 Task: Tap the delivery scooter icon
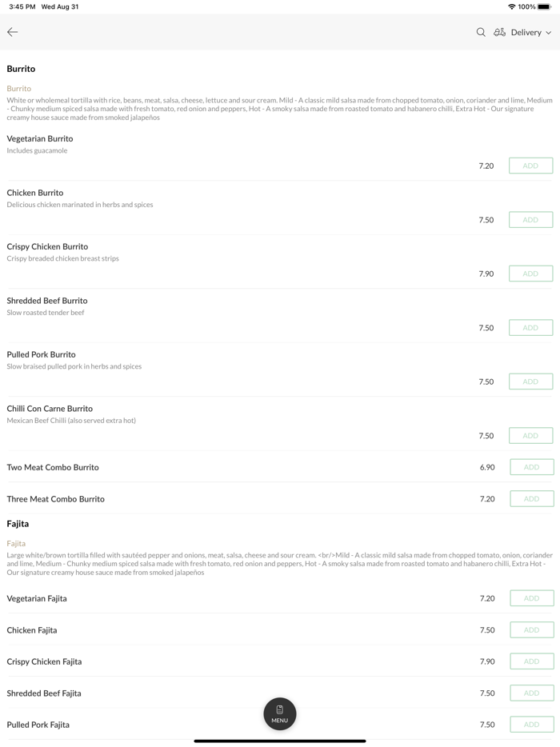499,32
